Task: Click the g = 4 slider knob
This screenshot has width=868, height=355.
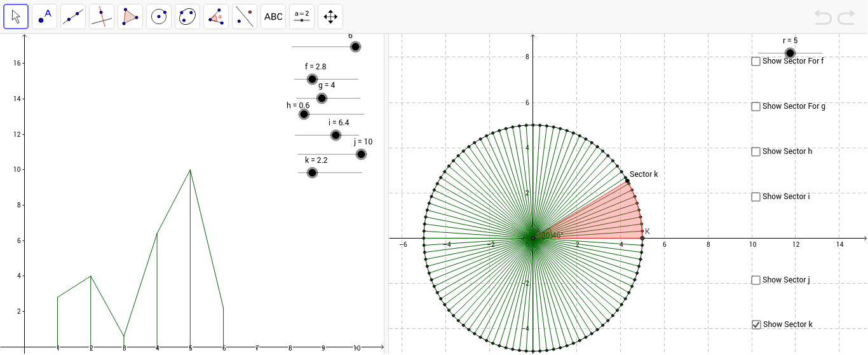Action: (x=322, y=98)
